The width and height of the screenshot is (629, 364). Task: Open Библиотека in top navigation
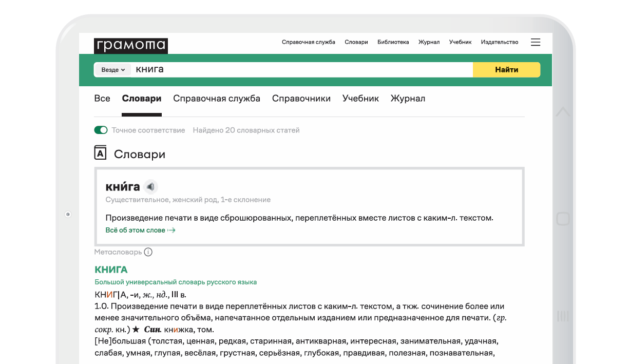393,42
